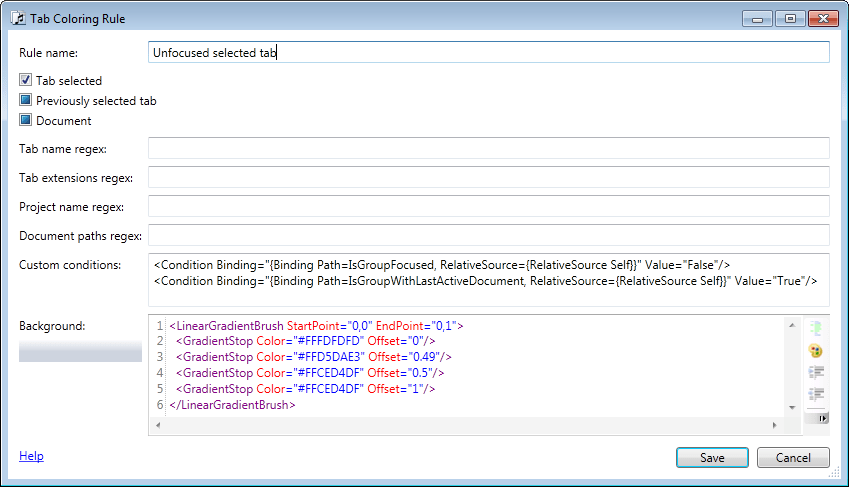The image size is (849, 487).
Task: Toggle the Tab selected checkbox
Action: click(26, 80)
